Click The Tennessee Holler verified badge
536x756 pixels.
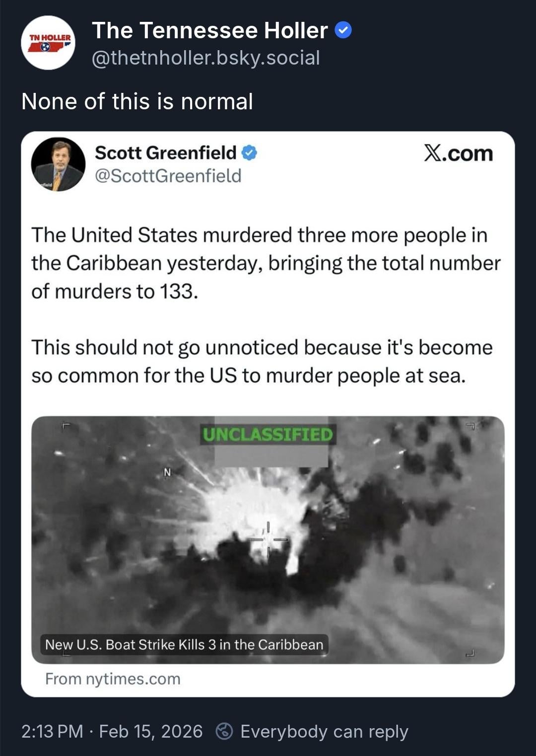click(343, 31)
